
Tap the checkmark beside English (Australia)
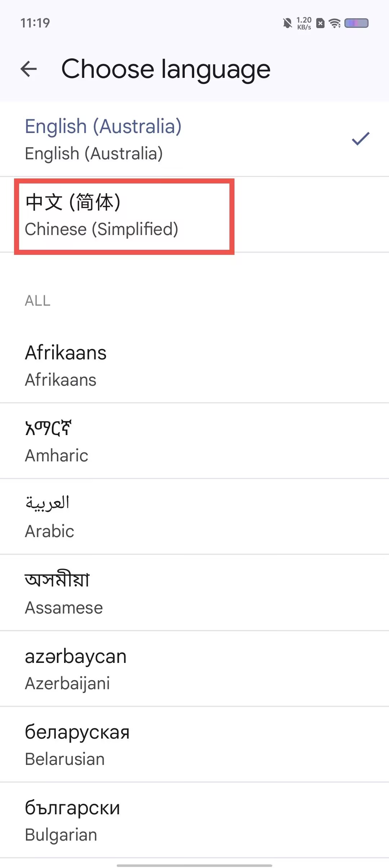361,139
